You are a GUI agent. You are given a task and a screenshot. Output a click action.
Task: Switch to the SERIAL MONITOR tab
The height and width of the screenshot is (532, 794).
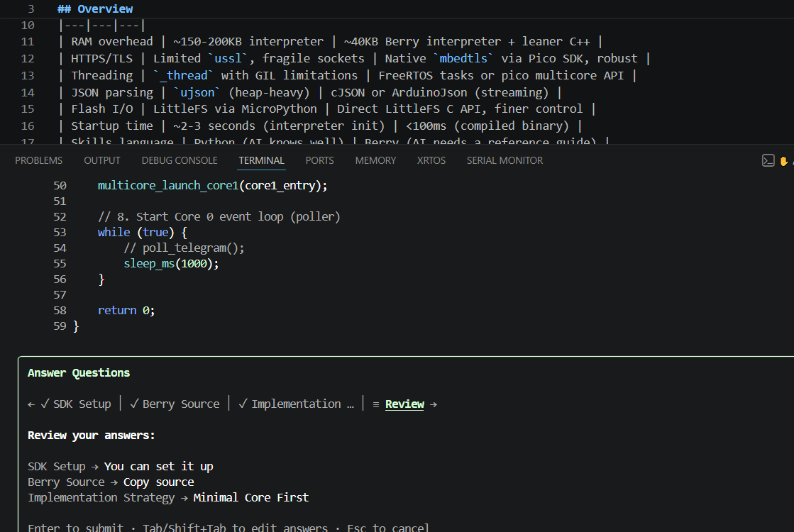(x=504, y=160)
